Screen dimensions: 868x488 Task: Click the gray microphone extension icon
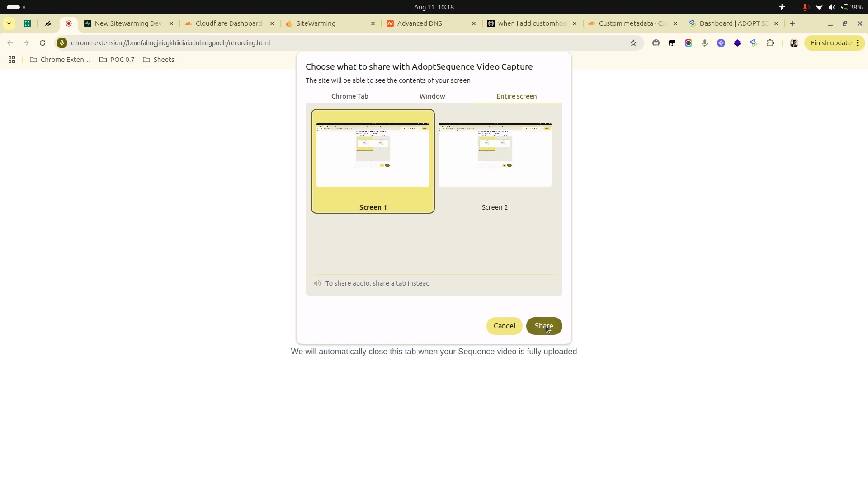coord(704,43)
